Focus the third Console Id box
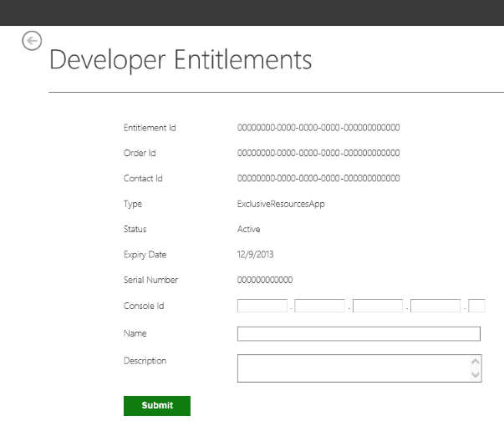This screenshot has height=436, width=504. pos(378,306)
